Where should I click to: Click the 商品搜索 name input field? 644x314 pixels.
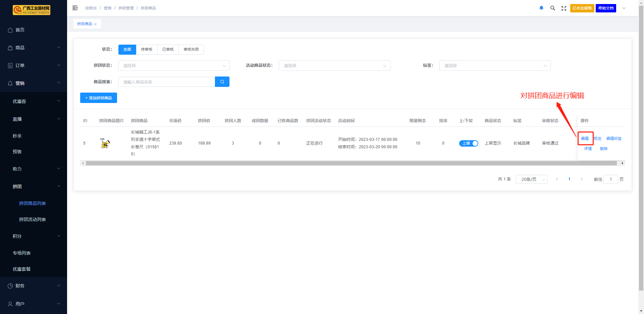tap(167, 82)
